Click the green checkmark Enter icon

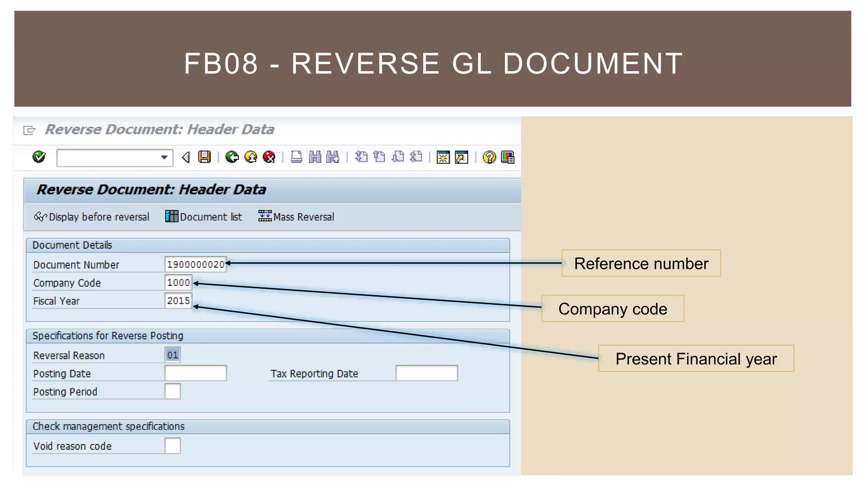39,157
